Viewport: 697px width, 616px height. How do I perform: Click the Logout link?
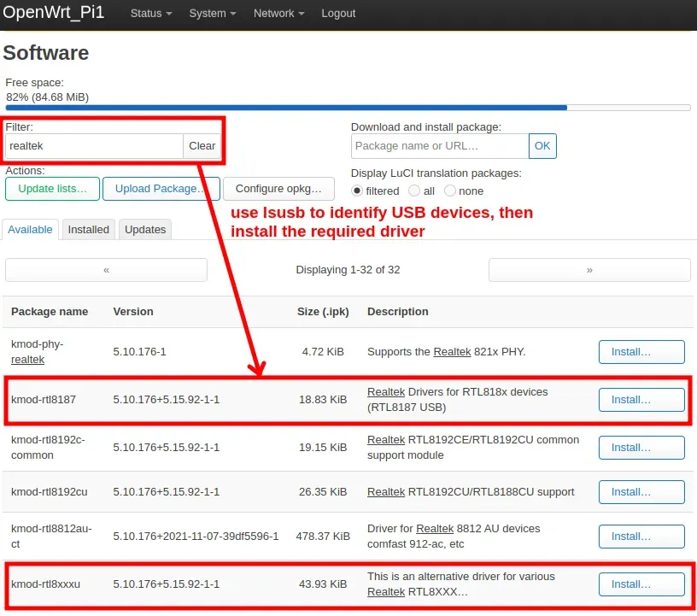point(338,14)
